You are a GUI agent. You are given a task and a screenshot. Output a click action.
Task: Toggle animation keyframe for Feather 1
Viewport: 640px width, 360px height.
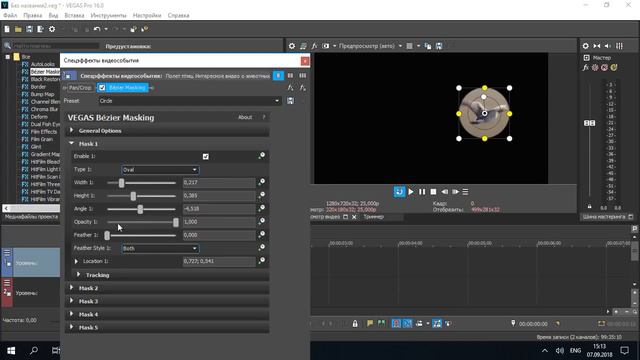tap(262, 234)
